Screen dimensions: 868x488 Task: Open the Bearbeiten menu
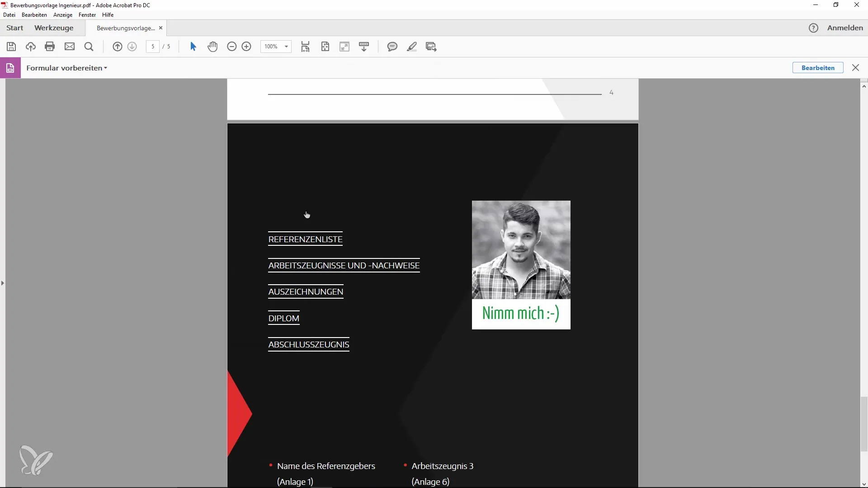34,15
